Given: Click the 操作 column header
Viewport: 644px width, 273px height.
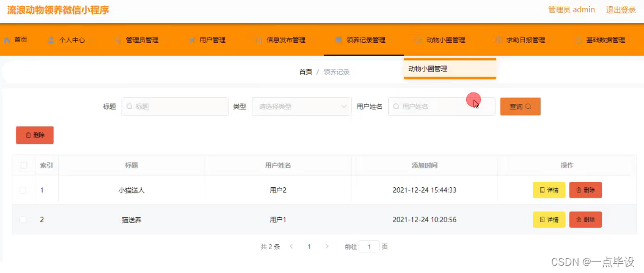Looking at the screenshot, I should (x=567, y=165).
